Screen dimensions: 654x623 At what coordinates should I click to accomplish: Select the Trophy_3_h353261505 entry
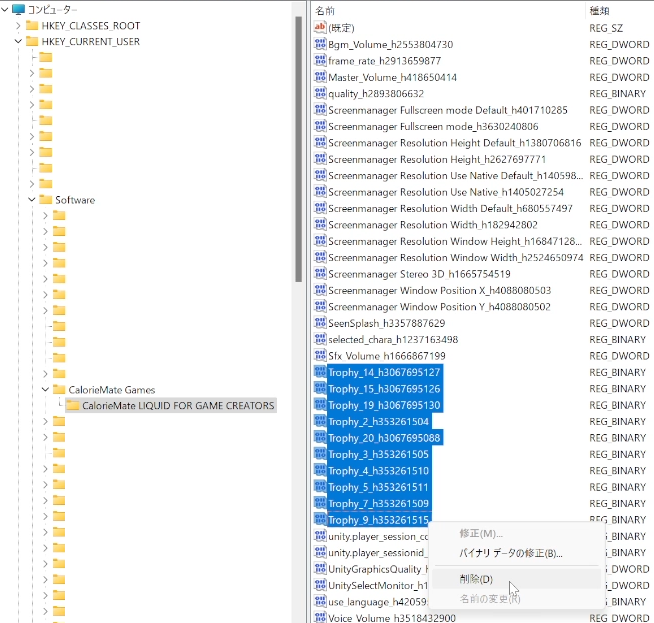pyautogui.click(x=378, y=454)
